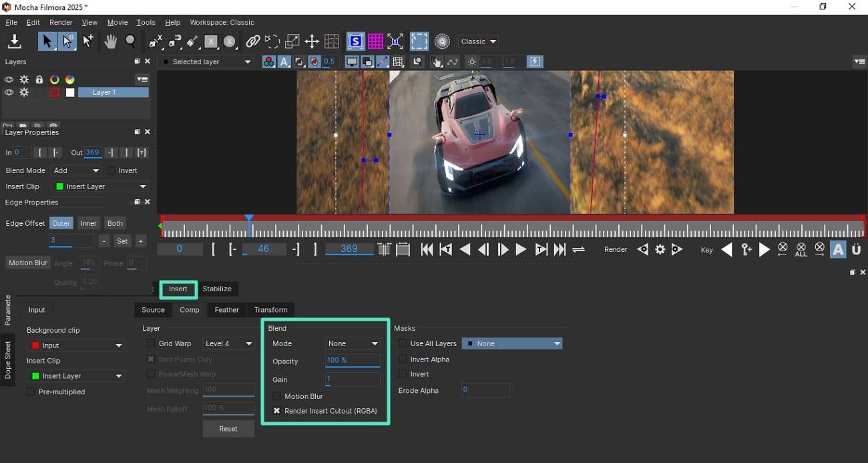Open the Insert Clip dropdown in Layer Properties
Viewport: 868px width, 463px height.
coord(101,187)
